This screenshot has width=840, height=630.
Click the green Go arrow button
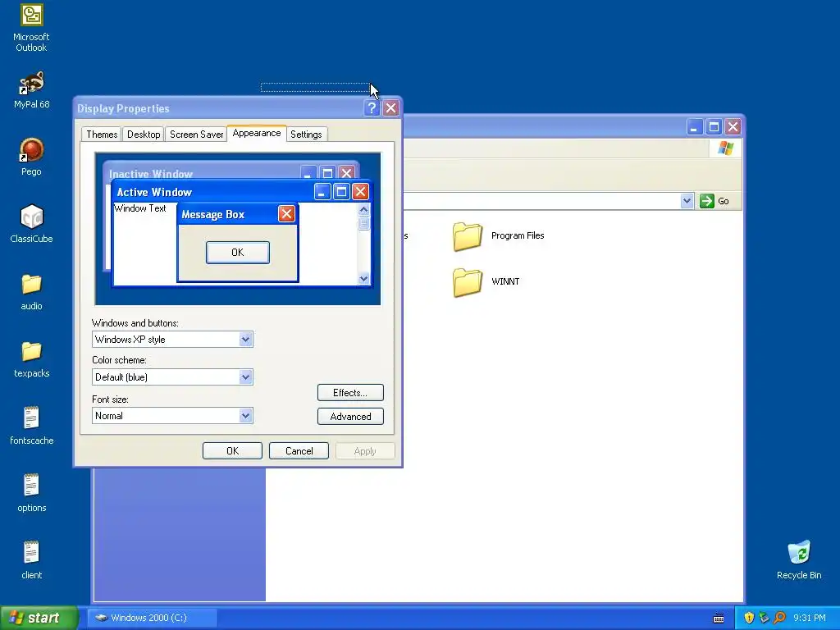tap(706, 201)
